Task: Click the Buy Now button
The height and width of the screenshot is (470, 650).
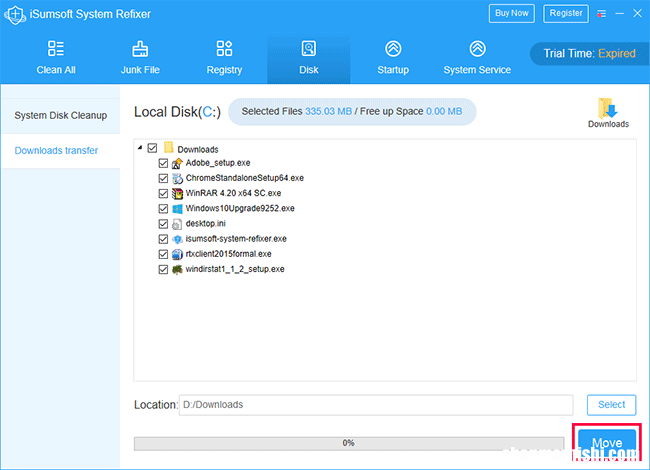Action: [512, 13]
